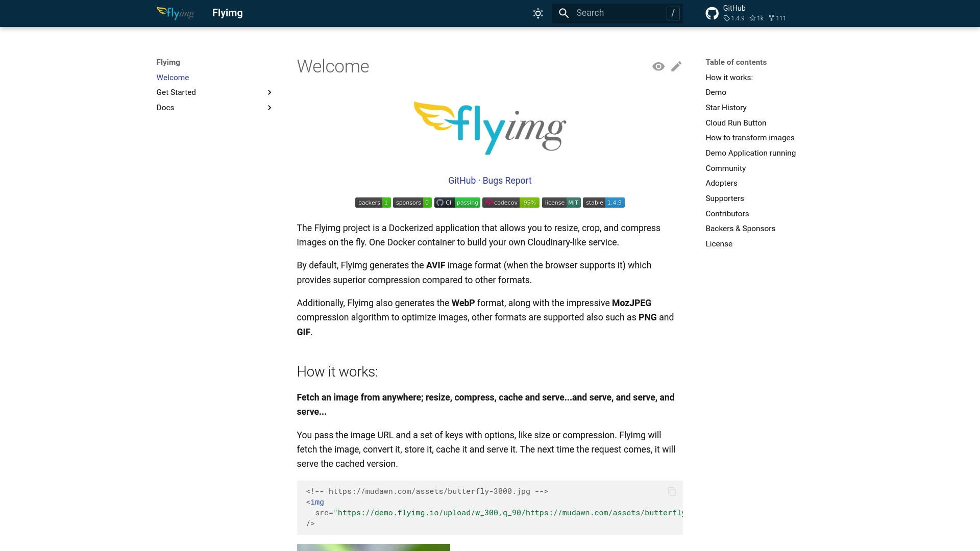Click the search magnifier icon in navbar
This screenshot has width=980, height=551.
click(x=564, y=13)
